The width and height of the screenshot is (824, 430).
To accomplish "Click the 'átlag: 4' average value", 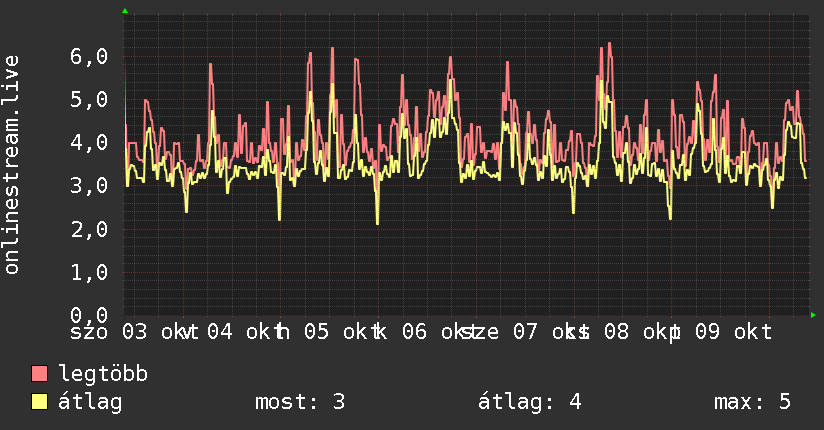I will click(x=530, y=402).
